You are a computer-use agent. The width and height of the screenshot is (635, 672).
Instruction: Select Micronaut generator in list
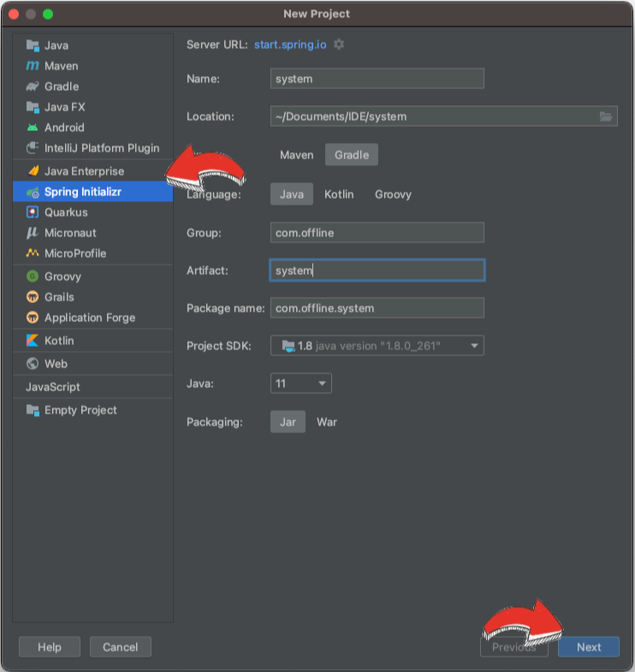point(93,233)
